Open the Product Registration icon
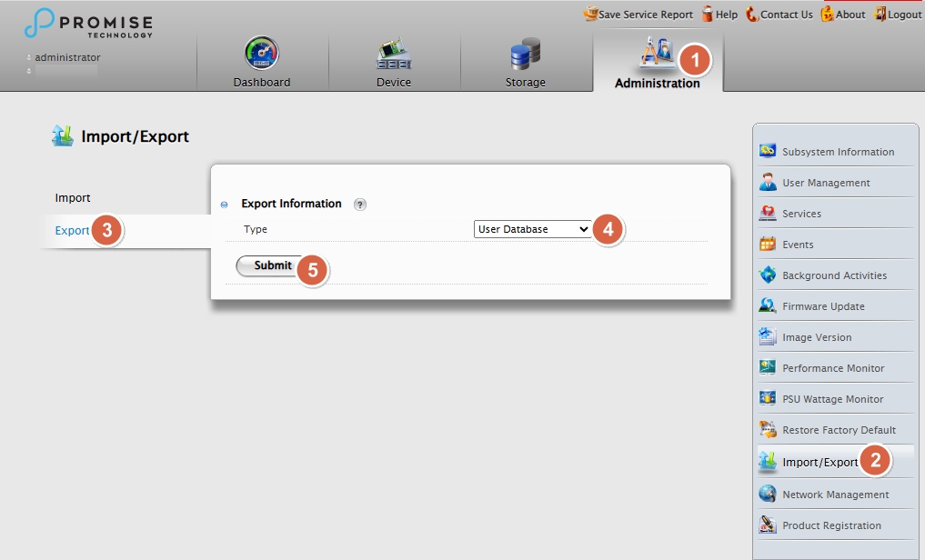This screenshot has height=560, width=925. (768, 525)
